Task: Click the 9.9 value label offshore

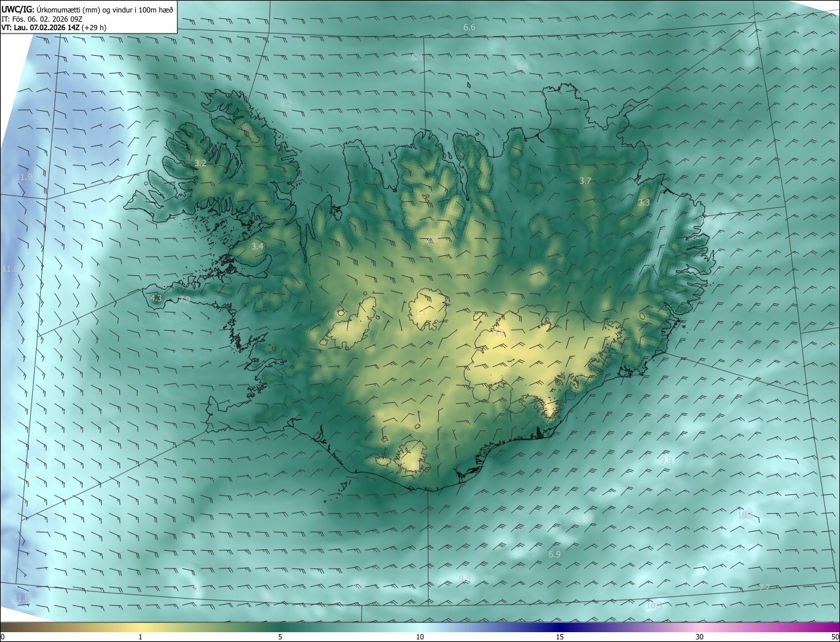Action: [666, 461]
